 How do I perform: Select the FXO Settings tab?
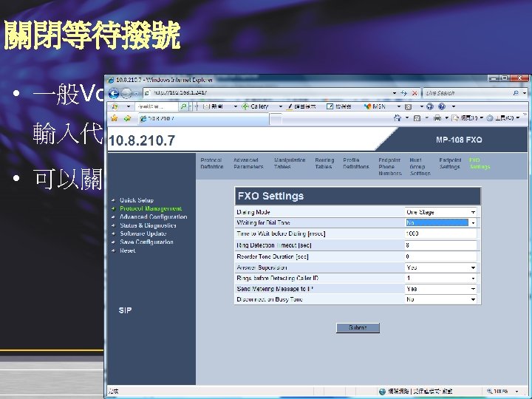pyautogui.click(x=480, y=163)
